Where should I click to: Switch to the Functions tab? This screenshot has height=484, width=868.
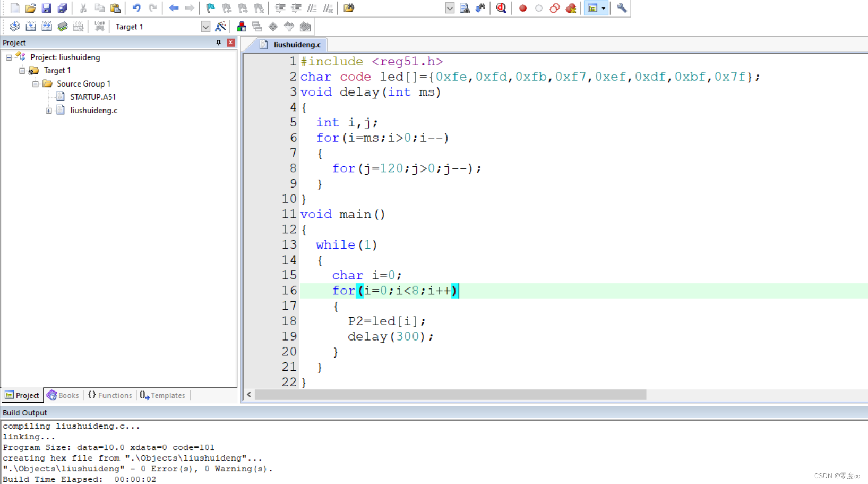(x=110, y=395)
